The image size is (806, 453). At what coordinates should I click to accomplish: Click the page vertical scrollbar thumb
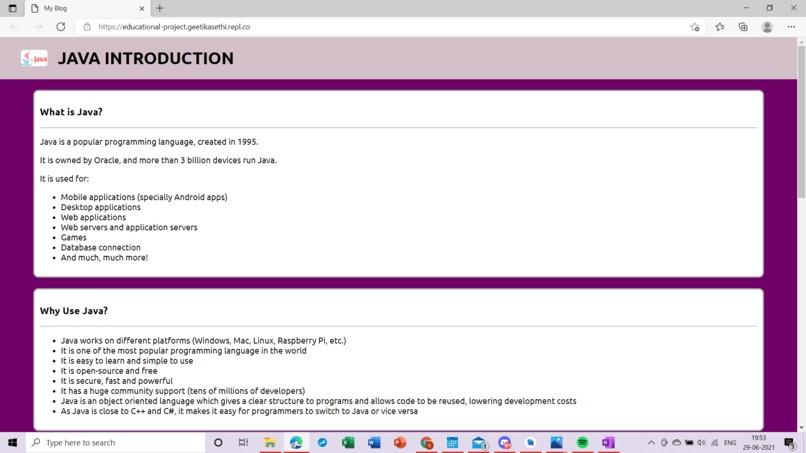(801, 121)
